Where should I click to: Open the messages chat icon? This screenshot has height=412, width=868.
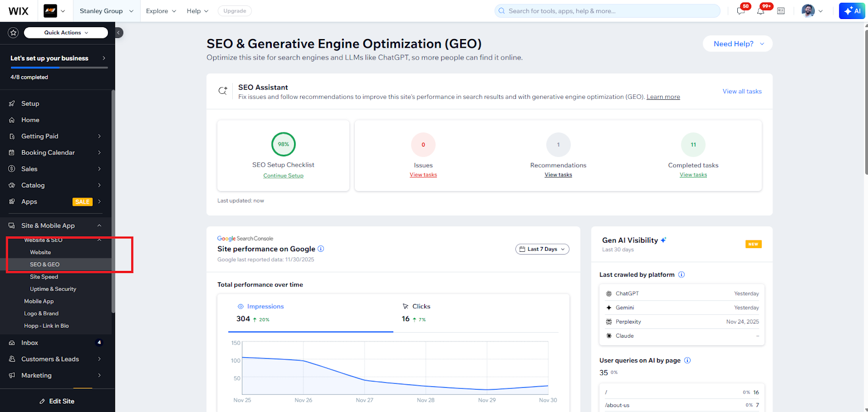click(x=741, y=11)
